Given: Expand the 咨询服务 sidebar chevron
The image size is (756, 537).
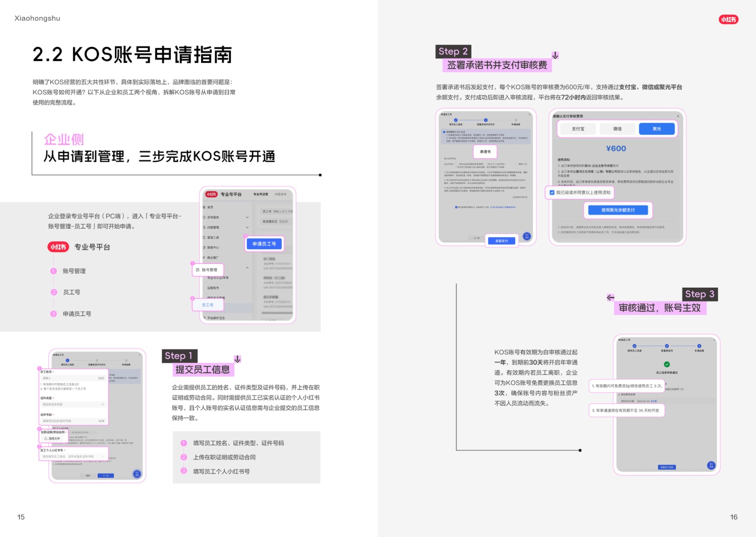Looking at the screenshot, I should (247, 217).
